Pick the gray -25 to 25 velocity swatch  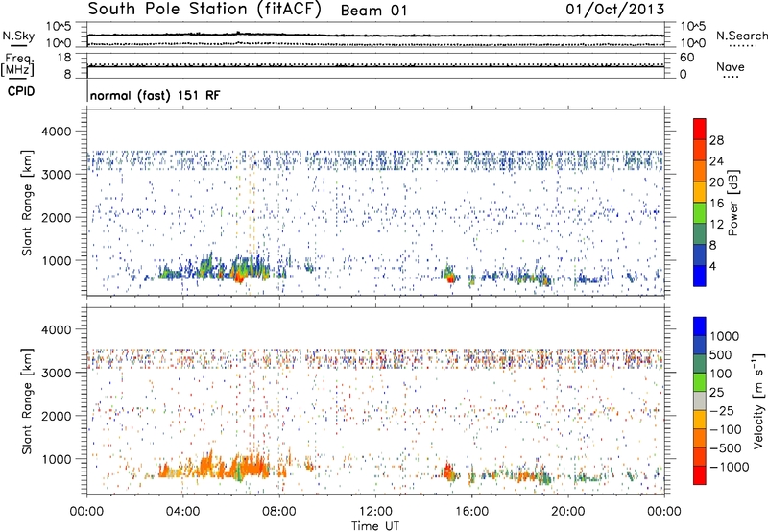click(x=700, y=401)
